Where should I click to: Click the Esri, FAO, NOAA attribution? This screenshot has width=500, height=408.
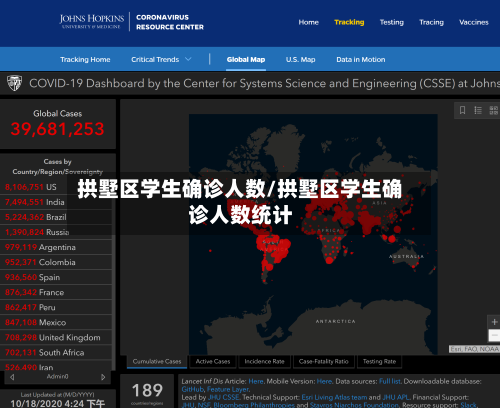tap(474, 349)
